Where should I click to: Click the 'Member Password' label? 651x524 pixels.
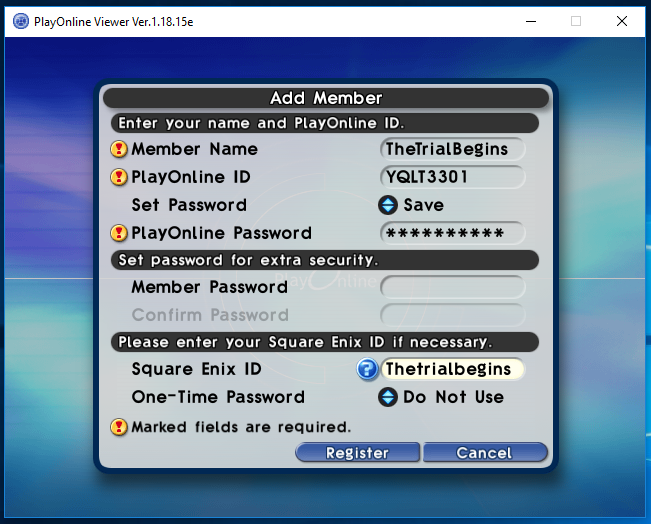click(210, 287)
